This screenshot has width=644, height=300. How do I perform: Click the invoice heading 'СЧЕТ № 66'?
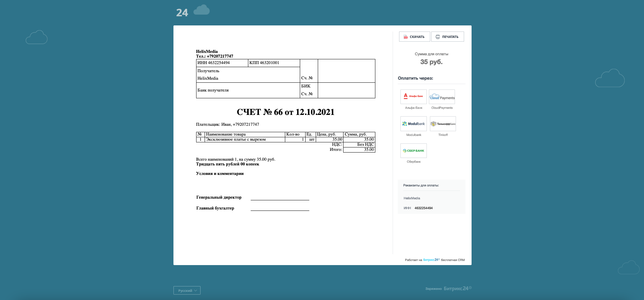coord(285,112)
